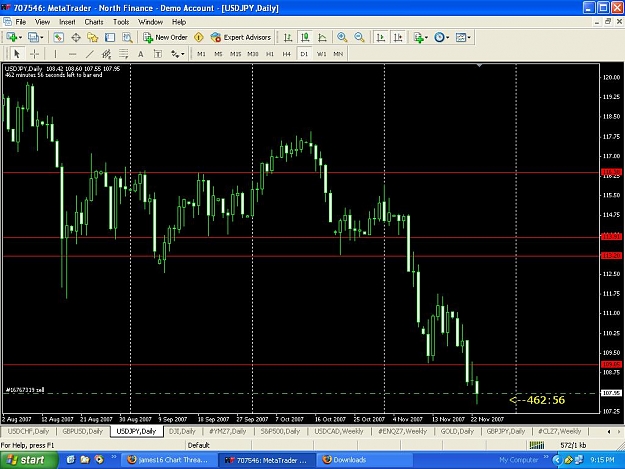
Task: Click the chart shift triangle marker
Action: (x=480, y=65)
